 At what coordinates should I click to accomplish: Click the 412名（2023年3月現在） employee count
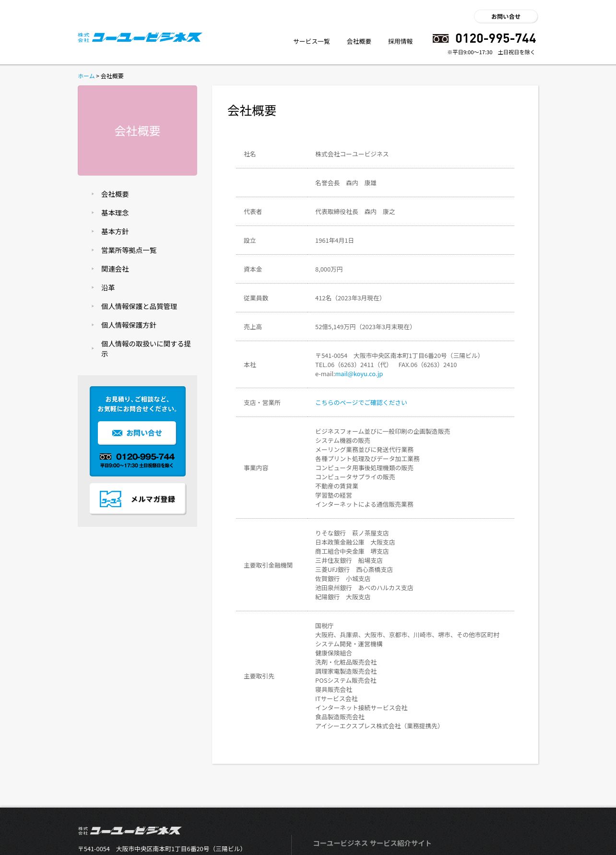point(350,298)
